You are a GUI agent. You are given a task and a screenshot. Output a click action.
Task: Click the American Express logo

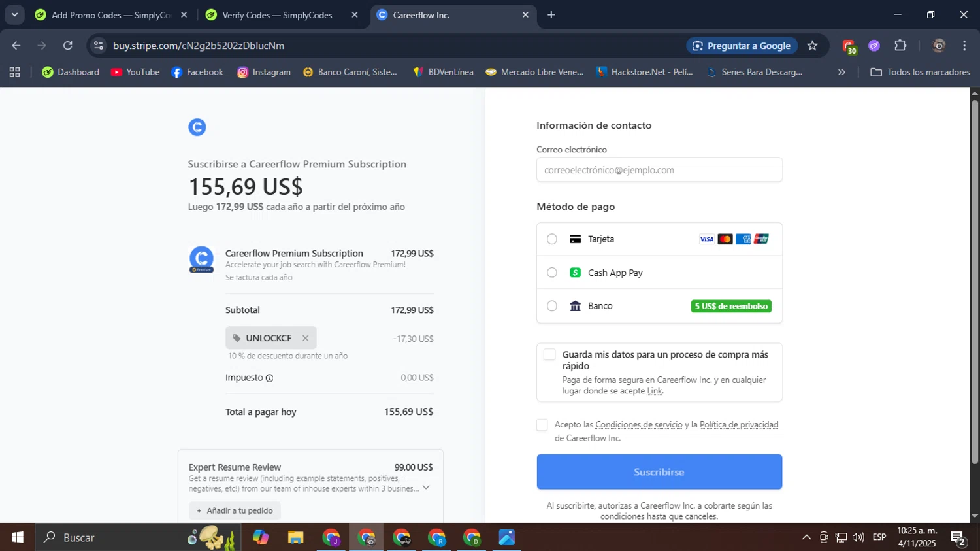click(x=743, y=239)
